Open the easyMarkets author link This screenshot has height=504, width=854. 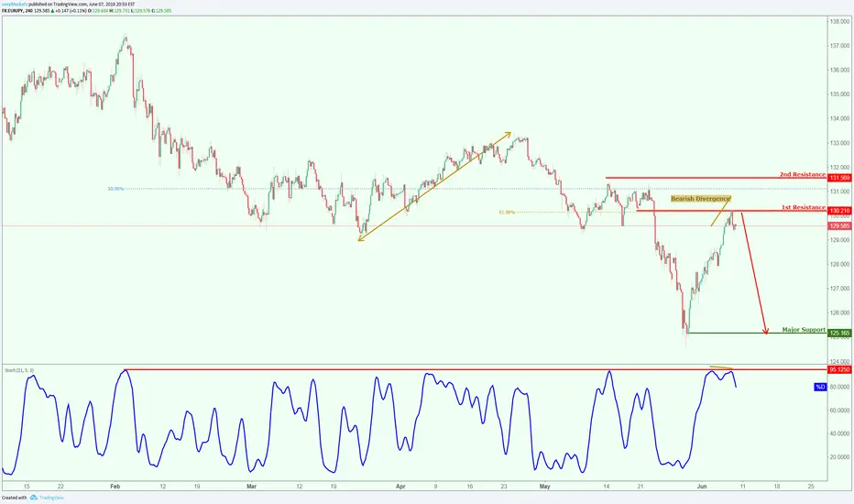pos(15,4)
